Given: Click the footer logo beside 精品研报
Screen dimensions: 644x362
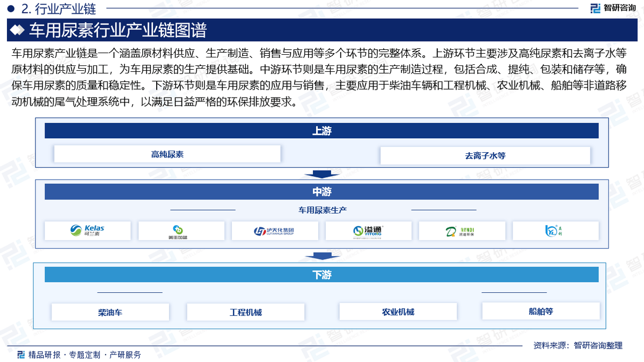Looking at the screenshot, I should [x=21, y=354].
